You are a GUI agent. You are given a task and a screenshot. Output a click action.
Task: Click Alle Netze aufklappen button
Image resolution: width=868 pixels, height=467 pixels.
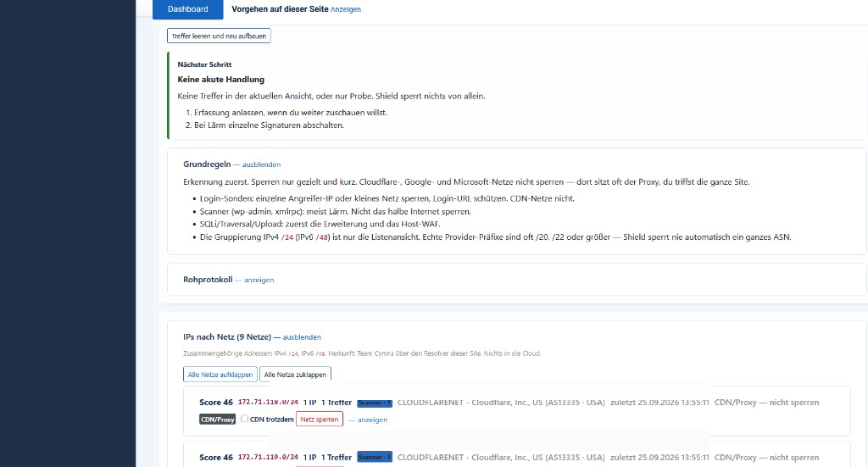tap(220, 375)
